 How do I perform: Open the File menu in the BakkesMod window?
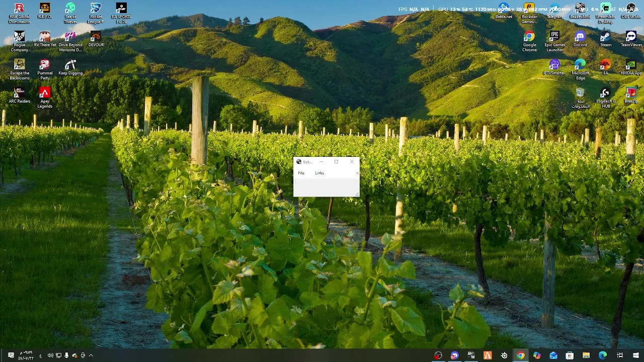coord(301,173)
